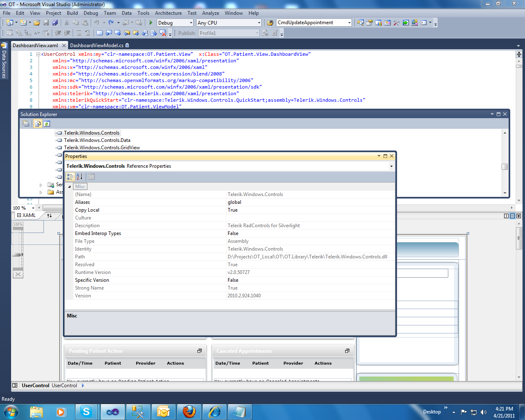The height and width of the screenshot is (420, 525).
Task: Open the Analyze menu
Action: click(210, 13)
